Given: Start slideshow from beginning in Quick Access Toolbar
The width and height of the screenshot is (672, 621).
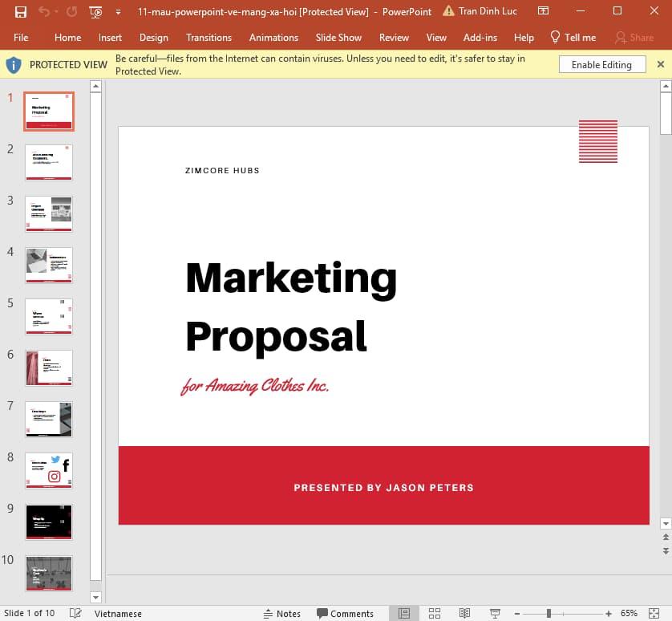Looking at the screenshot, I should (95, 10).
